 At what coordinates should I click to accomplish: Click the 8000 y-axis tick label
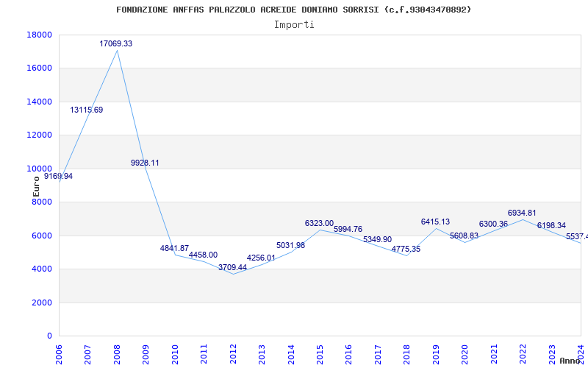pyautogui.click(x=42, y=202)
